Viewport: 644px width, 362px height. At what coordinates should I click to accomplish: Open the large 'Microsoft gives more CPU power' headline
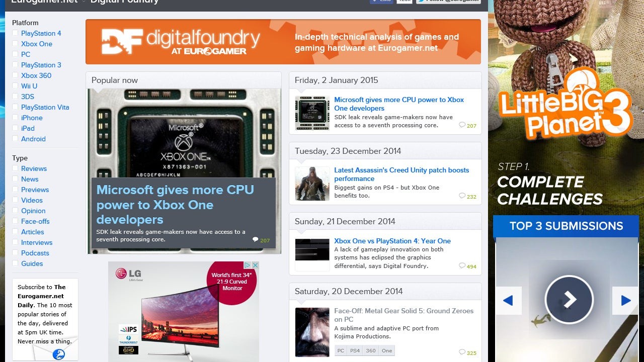click(175, 205)
